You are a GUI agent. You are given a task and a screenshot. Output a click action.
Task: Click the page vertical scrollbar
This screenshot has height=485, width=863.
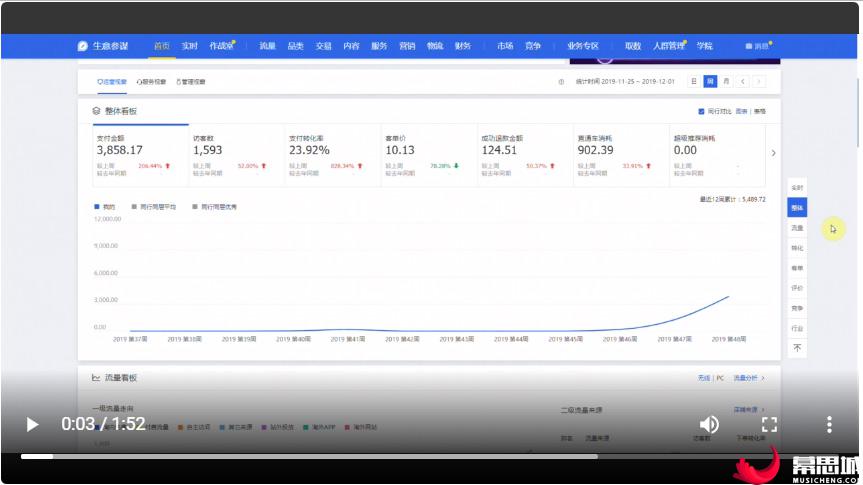coord(856,113)
